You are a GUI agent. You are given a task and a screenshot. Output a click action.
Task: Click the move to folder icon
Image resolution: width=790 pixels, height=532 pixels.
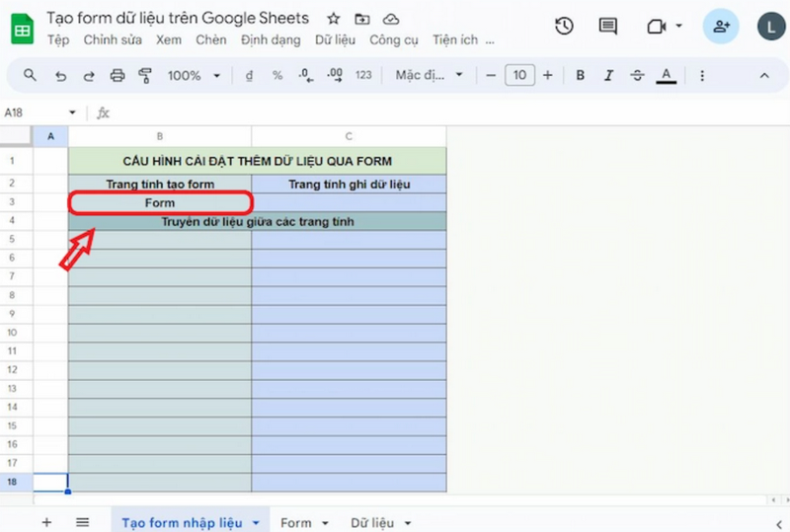362,19
